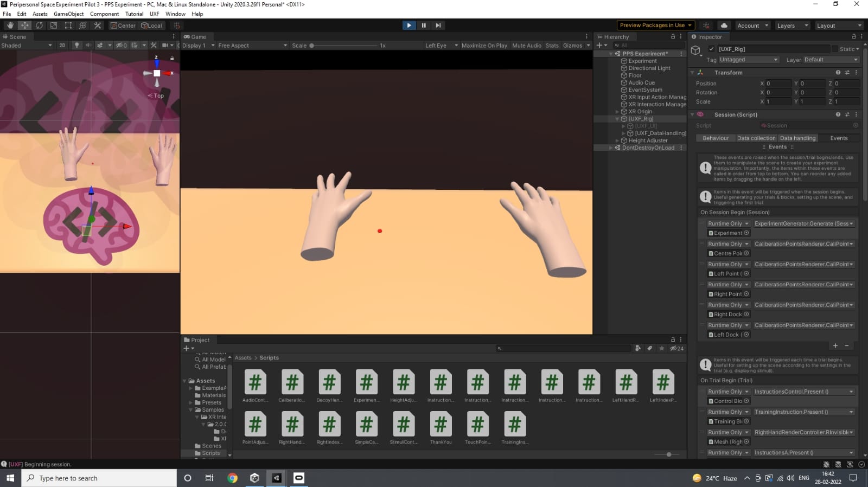This screenshot has height=487, width=868.
Task: Select the Move tool in toolbar
Action: coord(25,25)
